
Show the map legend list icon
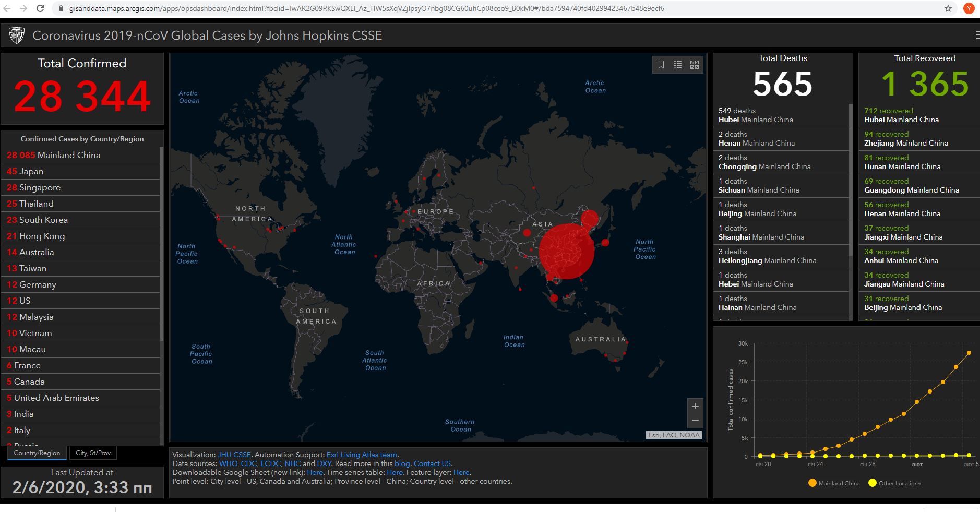pyautogui.click(x=678, y=65)
